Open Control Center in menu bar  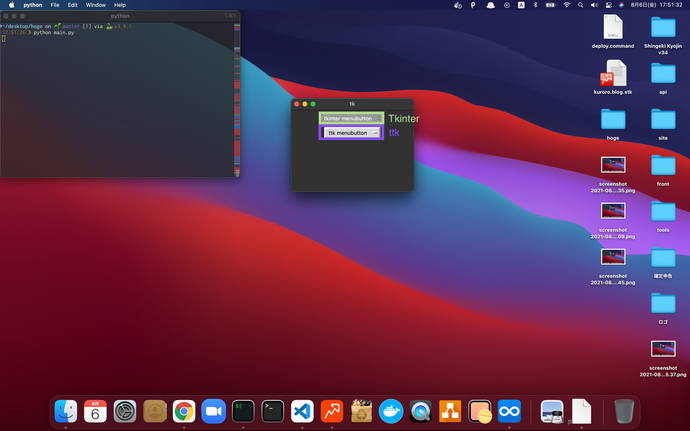tap(609, 5)
